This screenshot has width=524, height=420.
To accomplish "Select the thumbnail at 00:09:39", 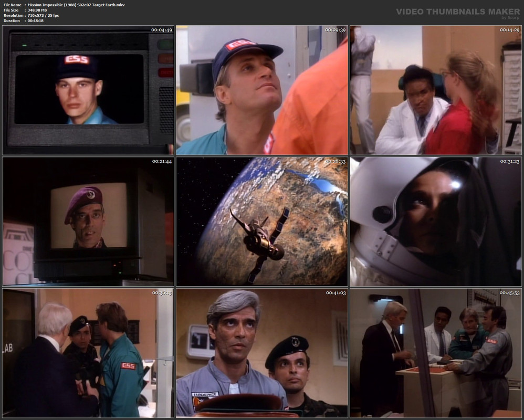I will click(262, 90).
